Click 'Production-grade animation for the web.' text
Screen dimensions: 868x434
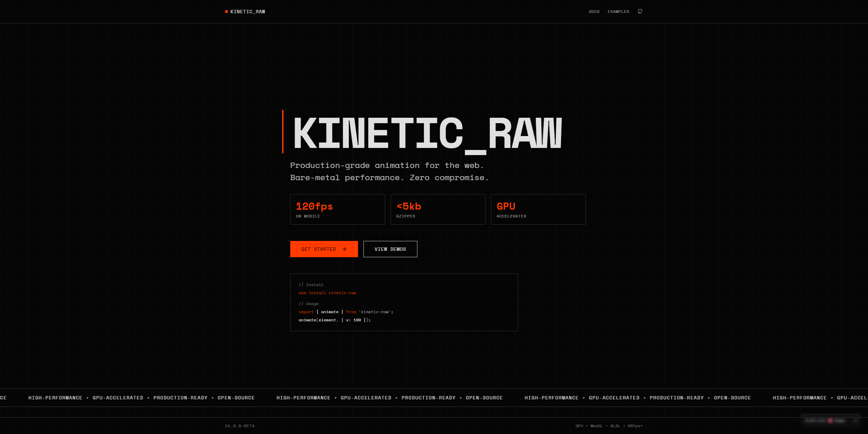(x=387, y=166)
